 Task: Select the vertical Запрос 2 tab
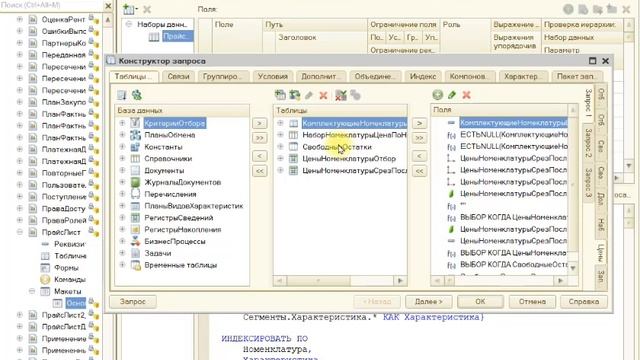[x=588, y=143]
